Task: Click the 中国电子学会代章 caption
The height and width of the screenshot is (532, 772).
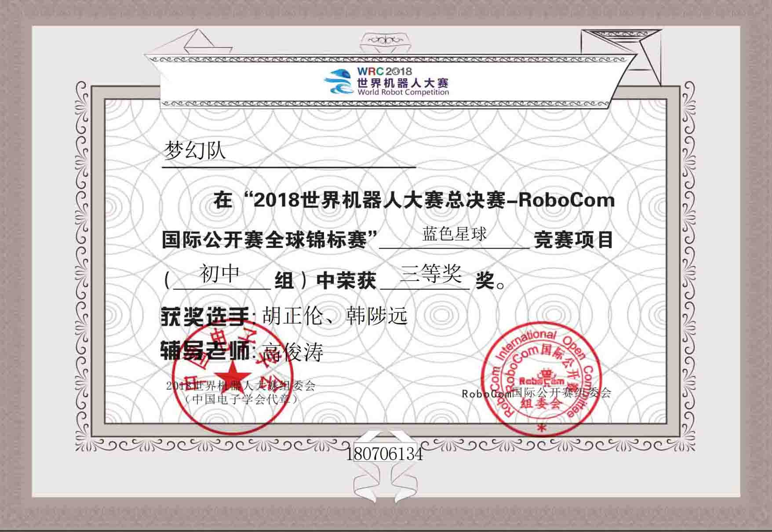Action: [241, 400]
